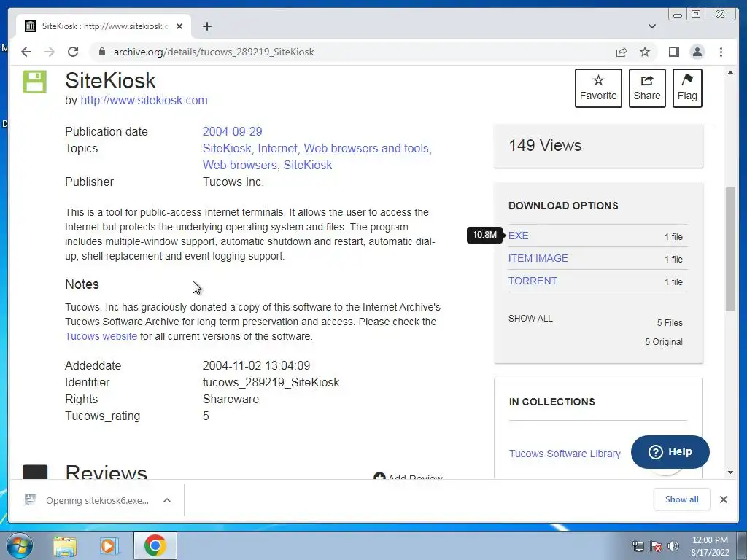Open site information via padlock icon
The image size is (747, 560).
(101, 52)
